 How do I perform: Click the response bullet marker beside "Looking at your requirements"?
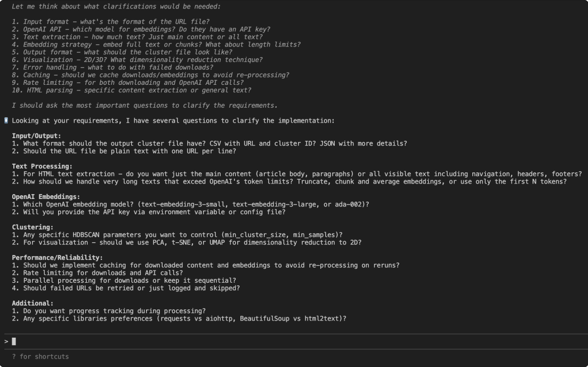coord(6,121)
